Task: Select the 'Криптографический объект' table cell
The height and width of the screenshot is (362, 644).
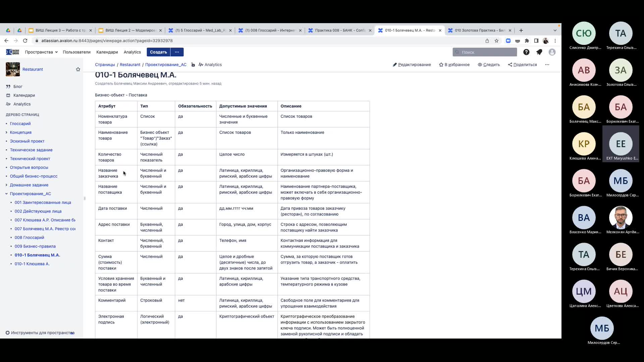Action: click(247, 325)
